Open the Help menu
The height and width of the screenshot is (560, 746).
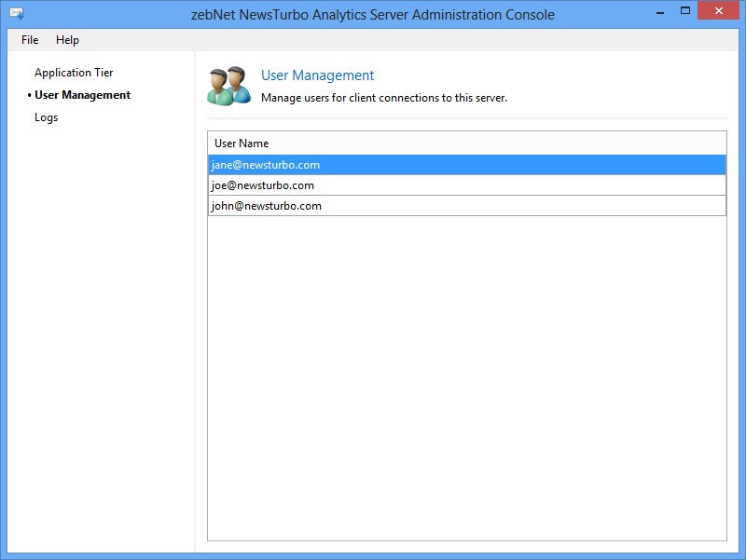click(67, 40)
